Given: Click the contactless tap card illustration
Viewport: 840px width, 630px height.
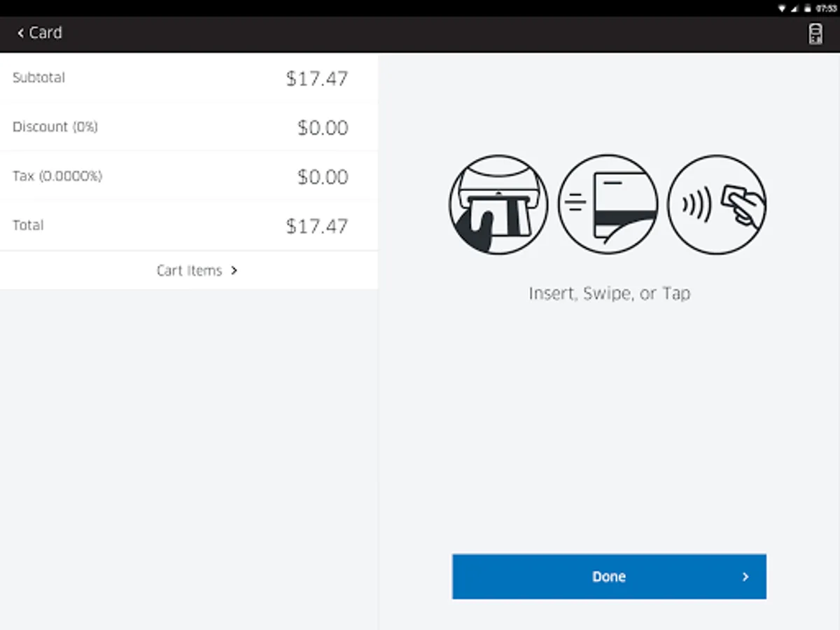Looking at the screenshot, I should point(717,204).
